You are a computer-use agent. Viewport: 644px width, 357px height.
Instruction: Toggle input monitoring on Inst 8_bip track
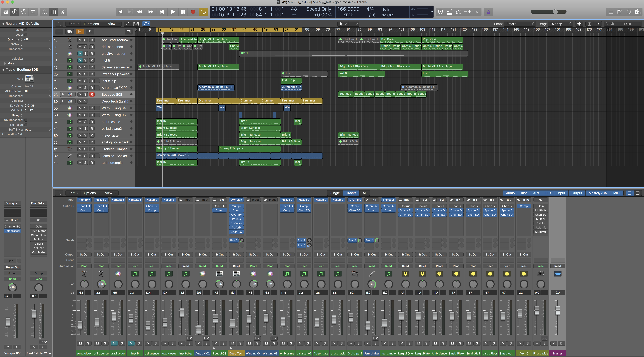pyautogui.click(x=97, y=81)
